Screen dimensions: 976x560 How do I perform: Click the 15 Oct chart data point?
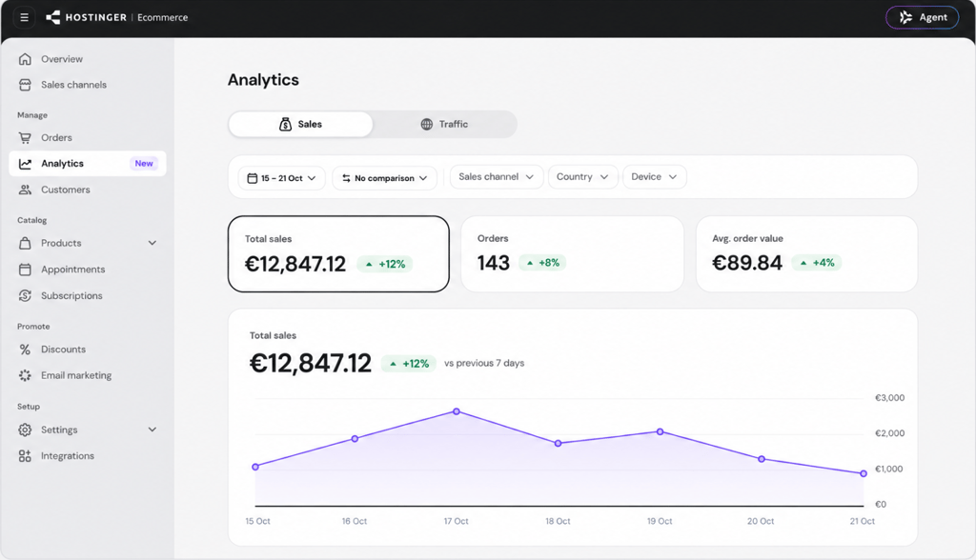pyautogui.click(x=255, y=467)
